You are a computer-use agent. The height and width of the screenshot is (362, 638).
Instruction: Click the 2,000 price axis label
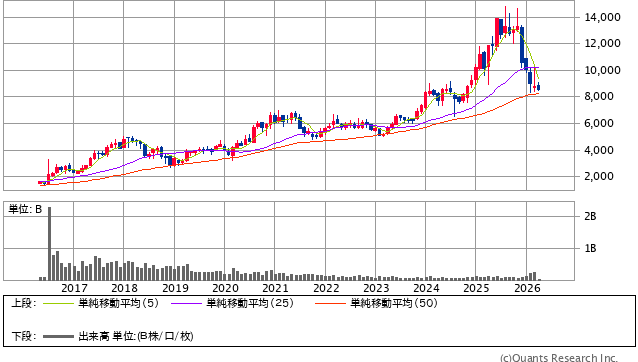click(599, 176)
